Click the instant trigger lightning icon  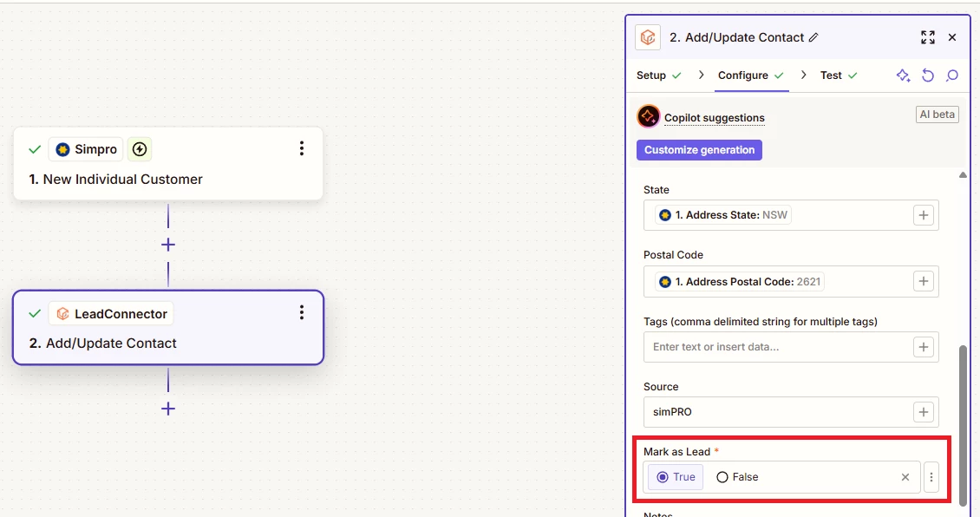[x=140, y=149]
